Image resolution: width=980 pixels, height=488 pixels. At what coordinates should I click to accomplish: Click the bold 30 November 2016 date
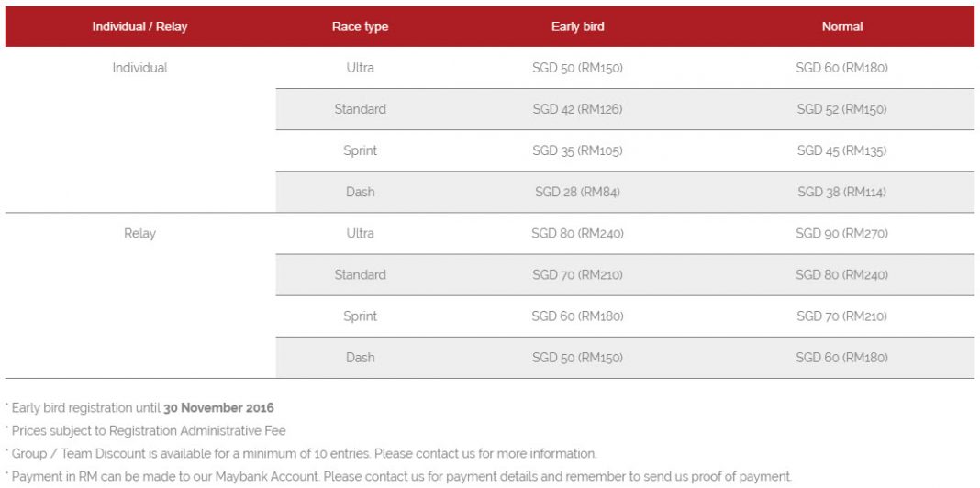click(x=218, y=408)
